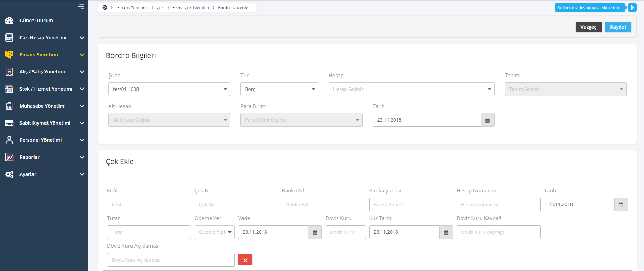Click the Bordro Tarih date input 23.11.2018
644x271 pixels.
coord(427,120)
